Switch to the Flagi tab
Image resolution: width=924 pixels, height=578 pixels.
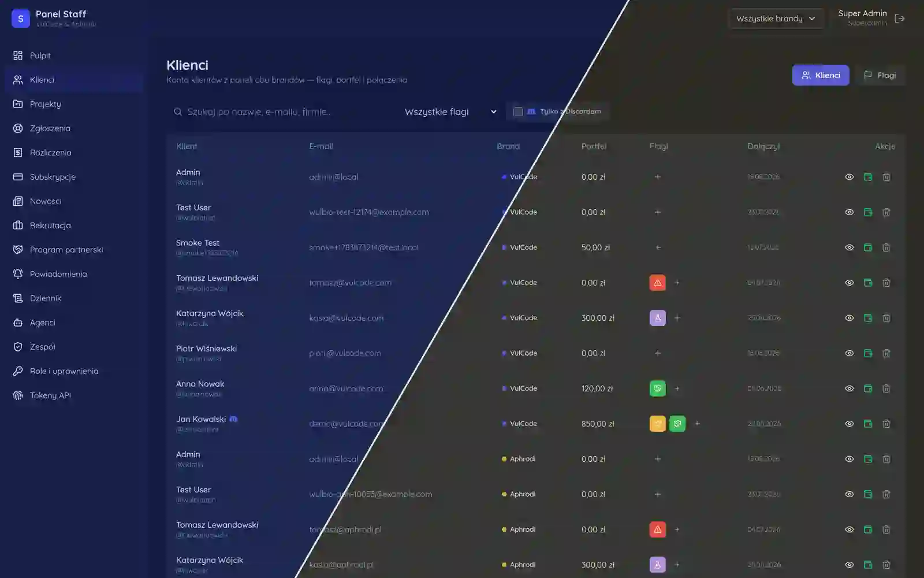coord(880,75)
